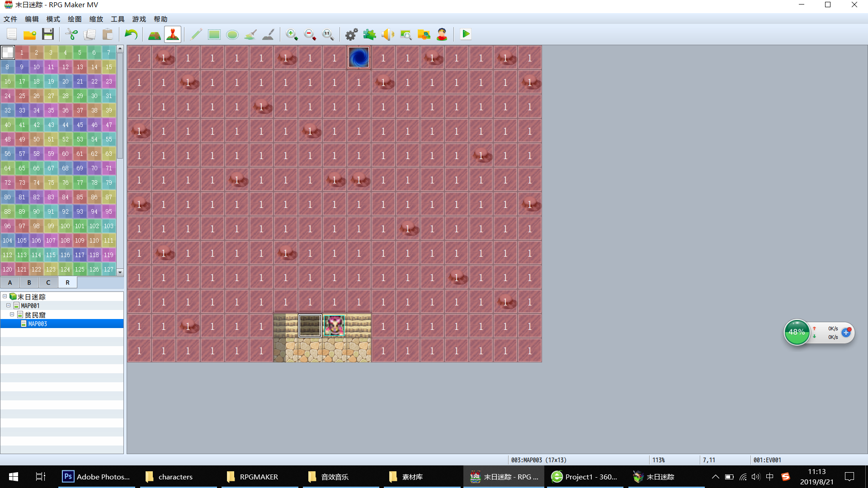Select 贫民窟 map in the tree
Viewport: 868px width, 488px height.
(35, 315)
